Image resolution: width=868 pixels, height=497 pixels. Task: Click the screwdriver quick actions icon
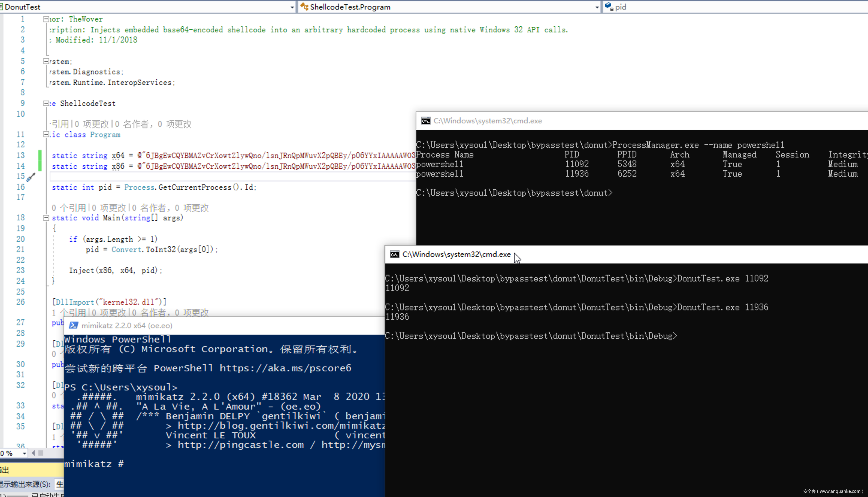[31, 177]
